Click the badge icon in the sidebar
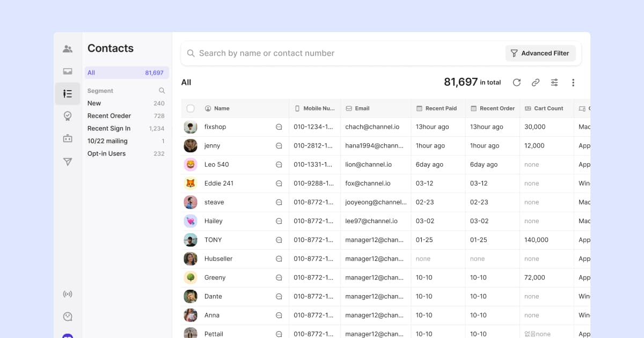Image resolution: width=644 pixels, height=338 pixels. point(68,116)
